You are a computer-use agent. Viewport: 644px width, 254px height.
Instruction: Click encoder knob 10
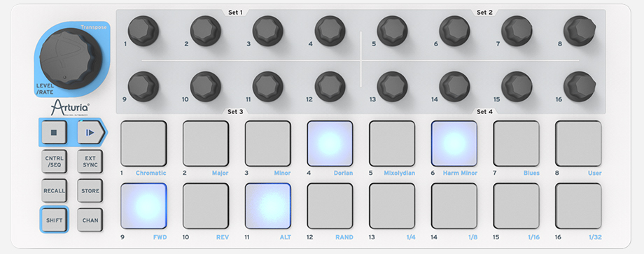click(x=205, y=87)
